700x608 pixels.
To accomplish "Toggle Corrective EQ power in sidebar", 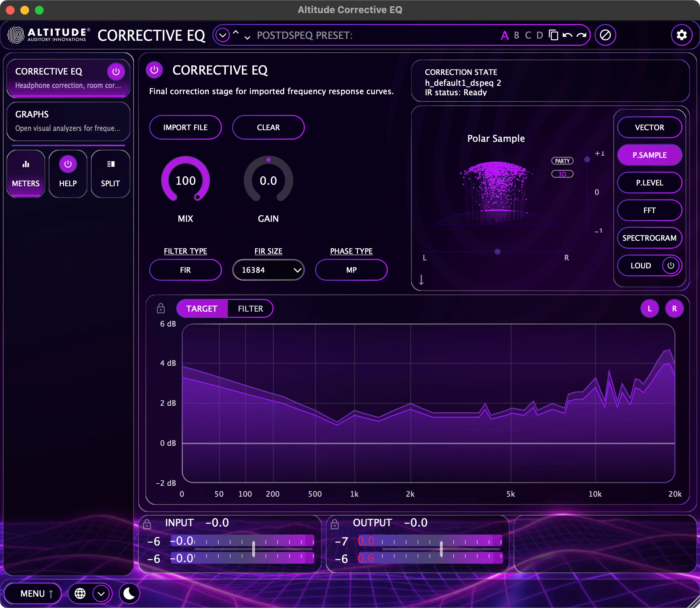I will point(116,72).
